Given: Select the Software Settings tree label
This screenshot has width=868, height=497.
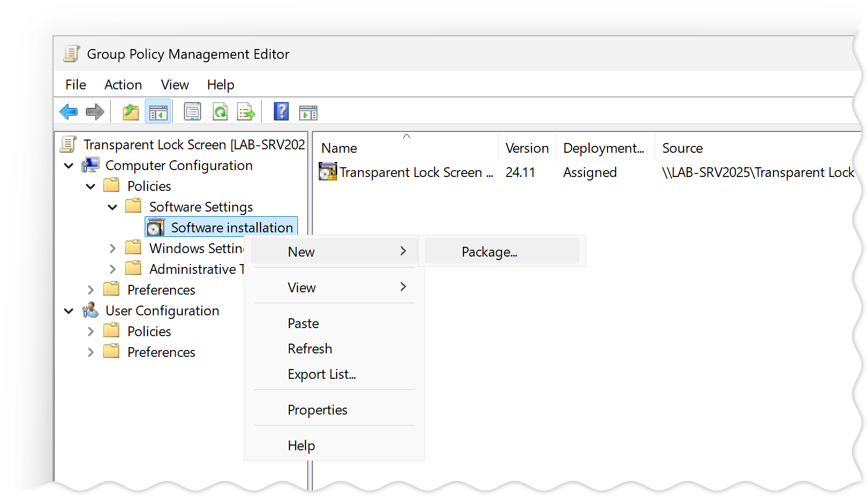Looking at the screenshot, I should tap(201, 206).
